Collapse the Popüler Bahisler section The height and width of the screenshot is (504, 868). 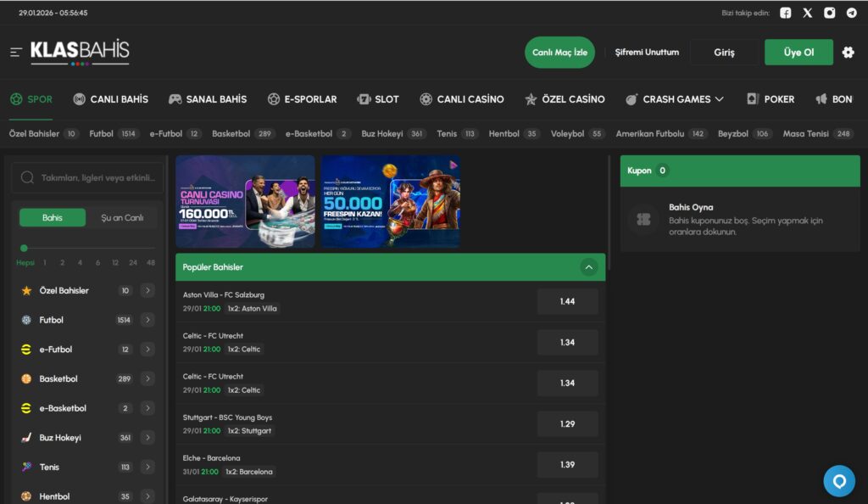pyautogui.click(x=588, y=267)
